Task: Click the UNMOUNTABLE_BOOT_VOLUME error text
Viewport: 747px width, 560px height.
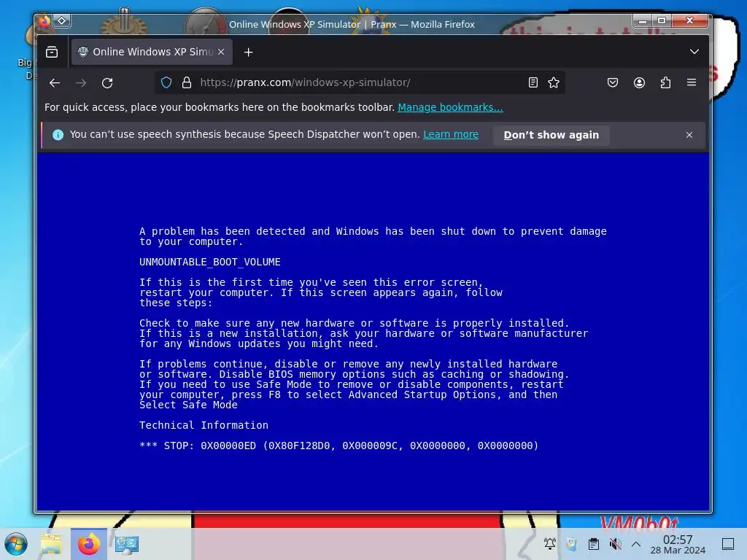Action: point(210,262)
